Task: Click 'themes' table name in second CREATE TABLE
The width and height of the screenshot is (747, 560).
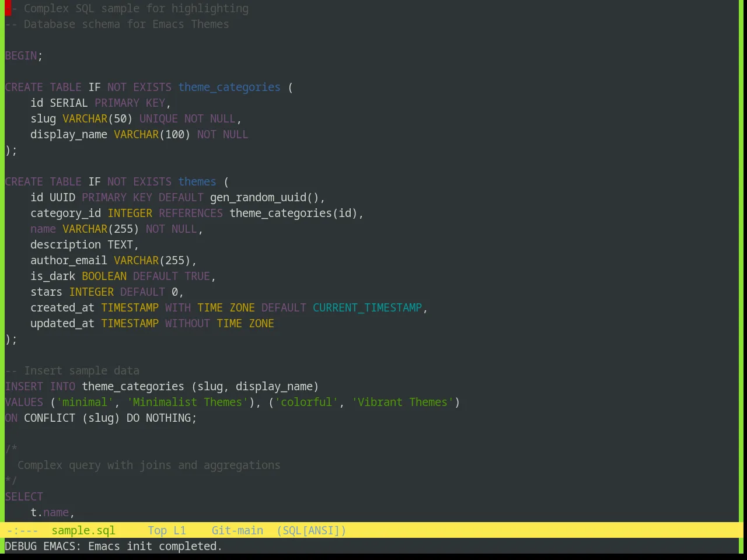Action: [197, 181]
